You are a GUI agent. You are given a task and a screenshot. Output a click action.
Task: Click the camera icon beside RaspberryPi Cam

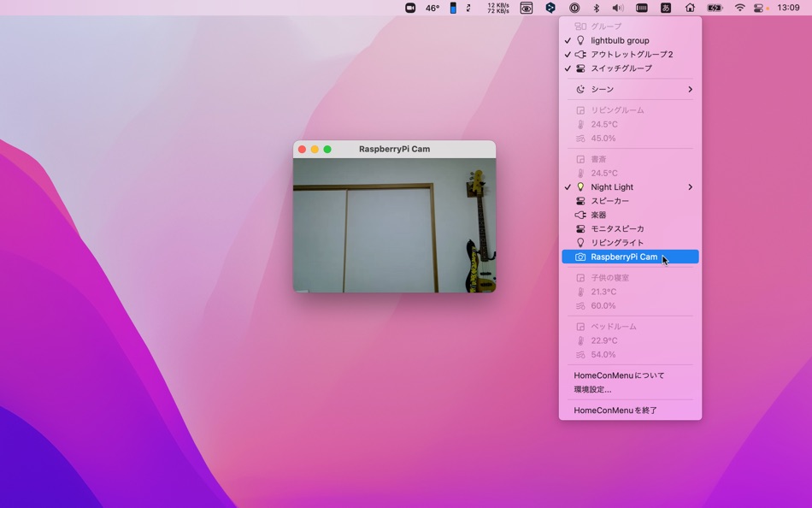click(x=580, y=257)
